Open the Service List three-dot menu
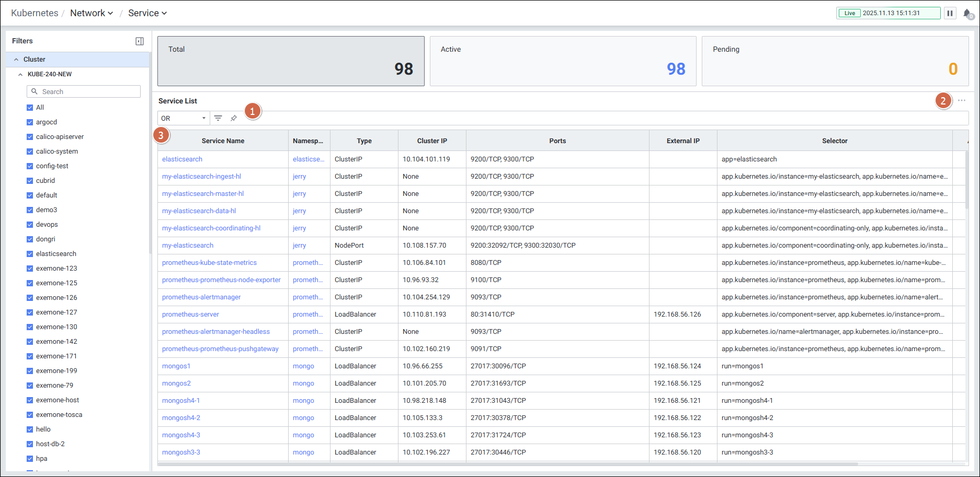Image resolution: width=980 pixels, height=477 pixels. pyautogui.click(x=961, y=100)
